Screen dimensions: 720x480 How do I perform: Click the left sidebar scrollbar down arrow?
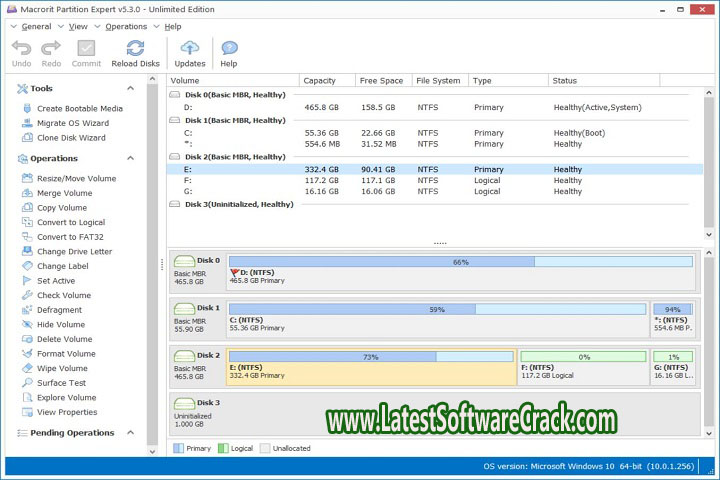point(152,452)
